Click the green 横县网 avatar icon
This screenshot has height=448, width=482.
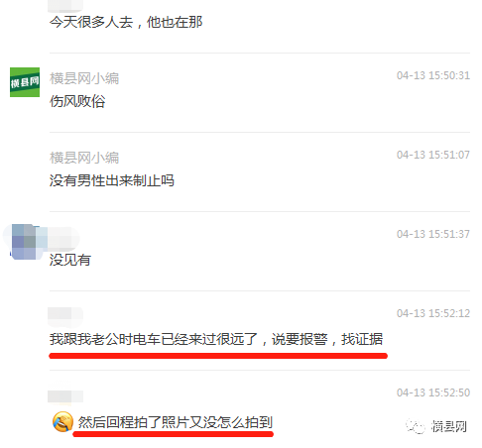click(25, 82)
